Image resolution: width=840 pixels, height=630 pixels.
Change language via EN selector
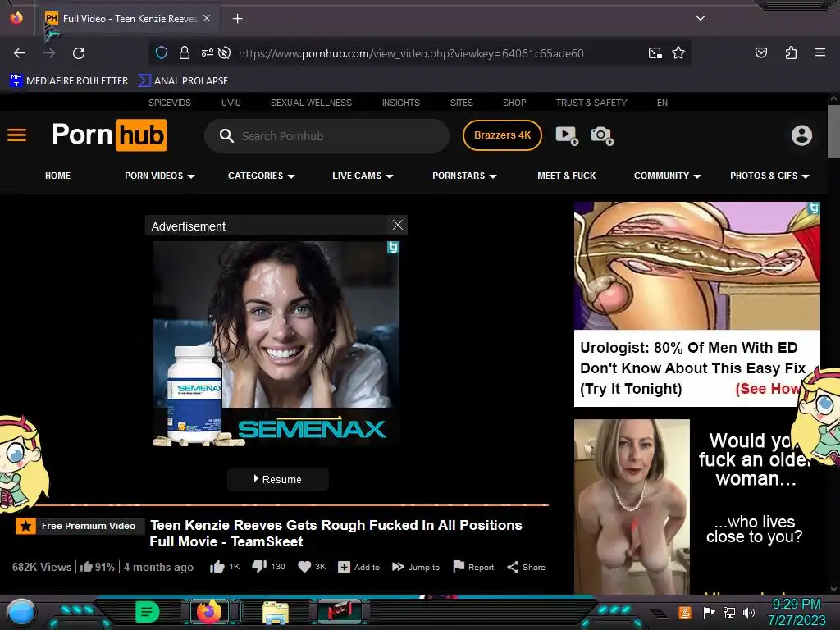[x=662, y=103]
